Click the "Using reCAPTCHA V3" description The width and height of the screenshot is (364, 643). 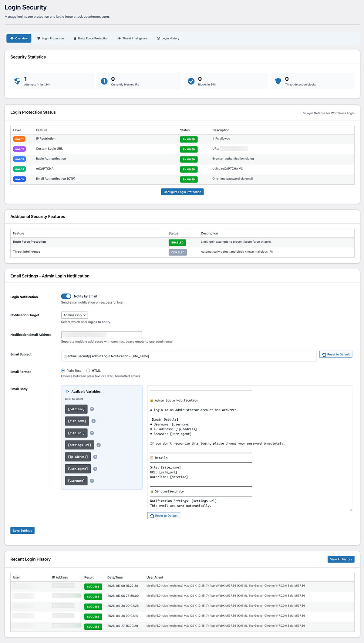tap(227, 169)
